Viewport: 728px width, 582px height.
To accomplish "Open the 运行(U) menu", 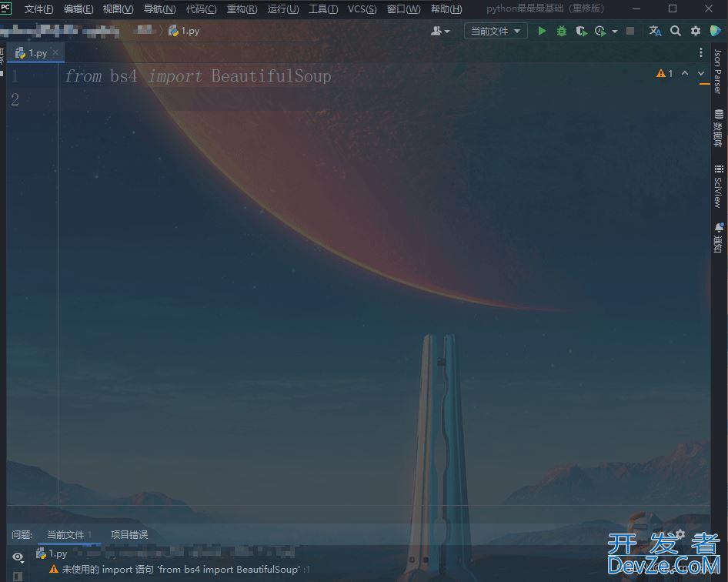I will click(x=282, y=8).
